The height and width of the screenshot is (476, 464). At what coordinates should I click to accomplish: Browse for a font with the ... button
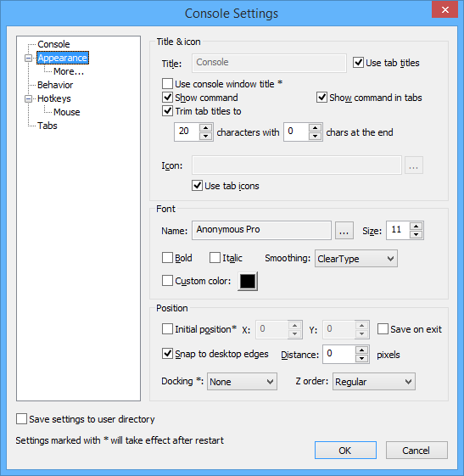click(344, 231)
